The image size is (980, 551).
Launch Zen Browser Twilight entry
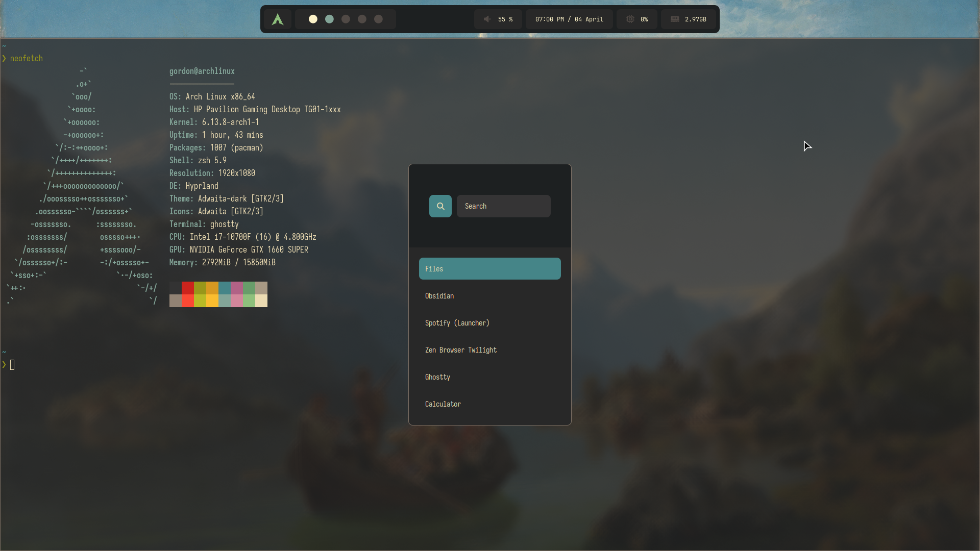(x=490, y=350)
